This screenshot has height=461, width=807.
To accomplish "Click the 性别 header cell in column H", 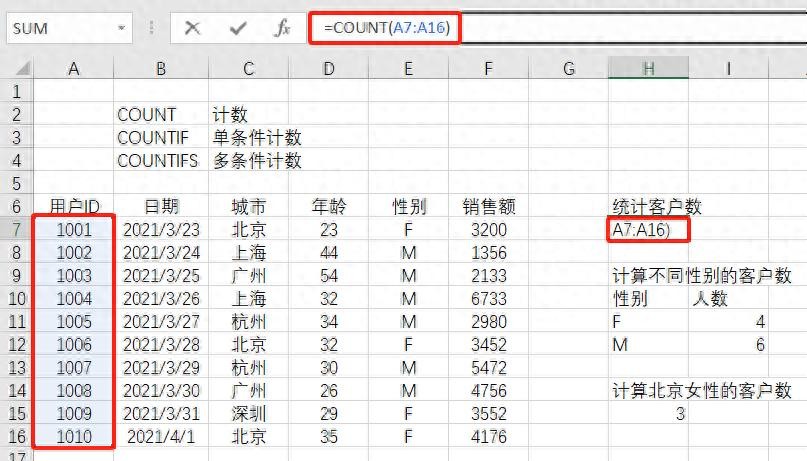I will 648,298.
